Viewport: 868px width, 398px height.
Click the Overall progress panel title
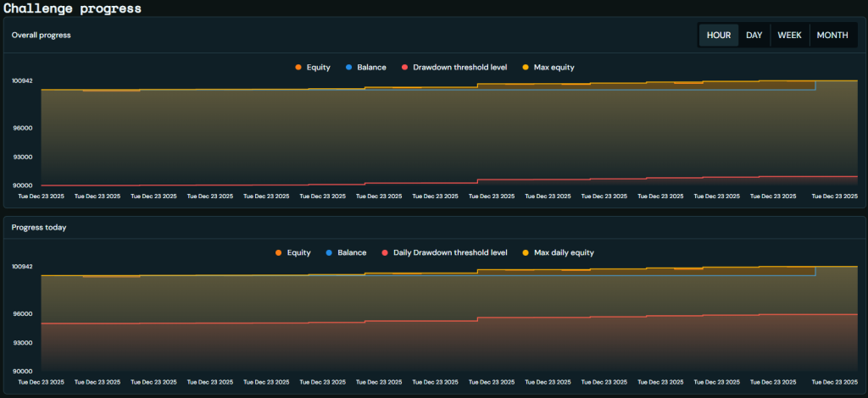[41, 36]
